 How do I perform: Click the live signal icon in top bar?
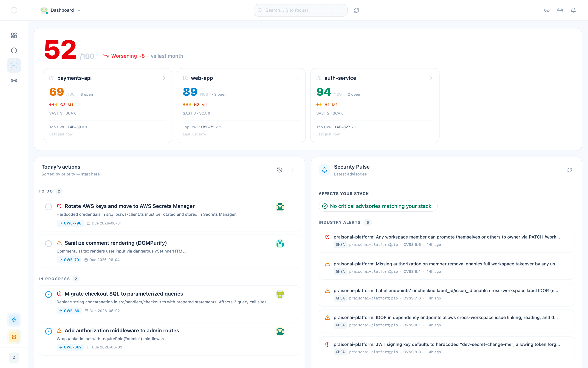pyautogui.click(x=560, y=10)
